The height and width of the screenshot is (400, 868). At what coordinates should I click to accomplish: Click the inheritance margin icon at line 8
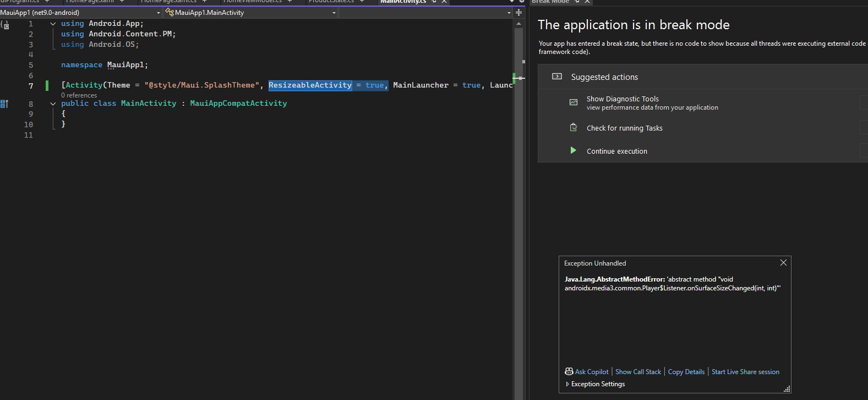coord(4,104)
